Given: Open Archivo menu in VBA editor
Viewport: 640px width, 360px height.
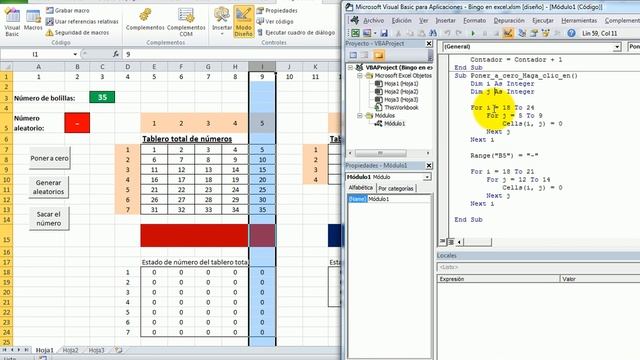Looking at the screenshot, I should [373, 20].
